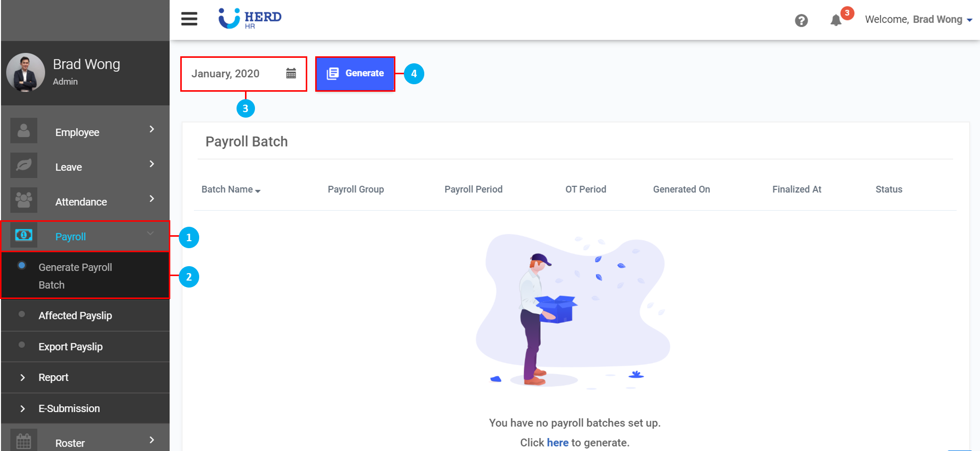Open the notifications bell icon

pyautogui.click(x=836, y=20)
